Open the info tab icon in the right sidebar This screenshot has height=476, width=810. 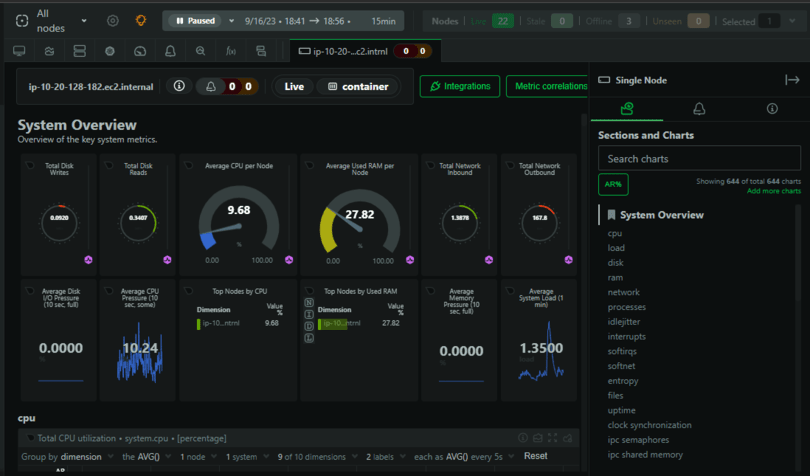click(772, 109)
